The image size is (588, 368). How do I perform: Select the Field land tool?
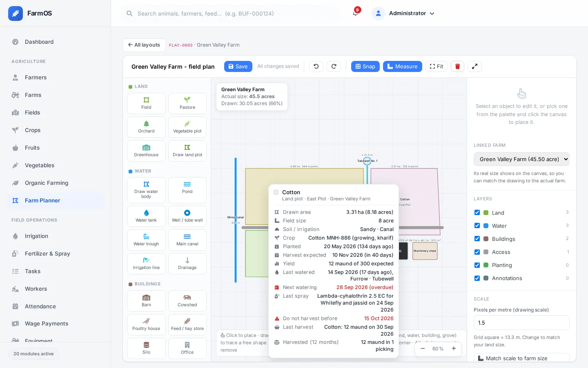pyautogui.click(x=146, y=103)
